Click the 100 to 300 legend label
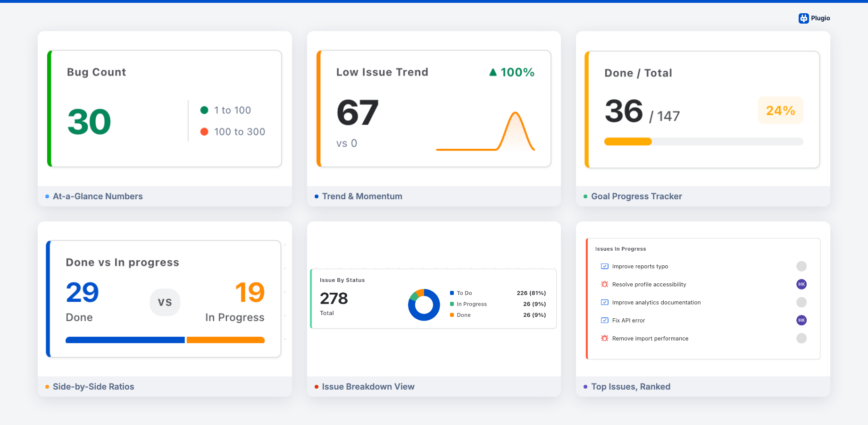868x425 pixels. [x=240, y=132]
